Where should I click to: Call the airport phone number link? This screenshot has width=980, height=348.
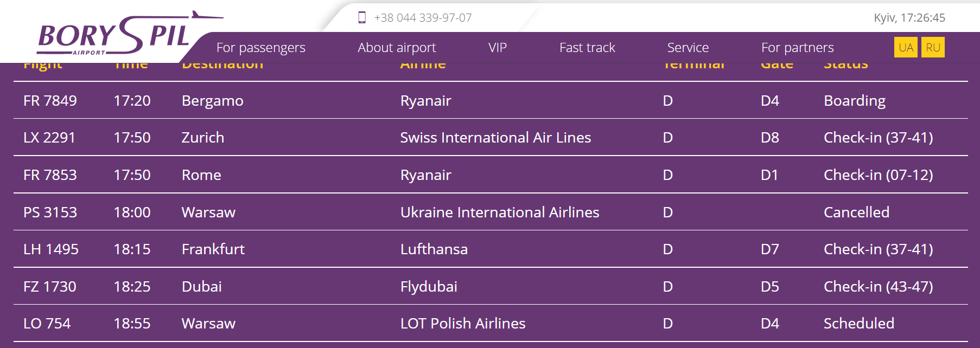point(423,18)
